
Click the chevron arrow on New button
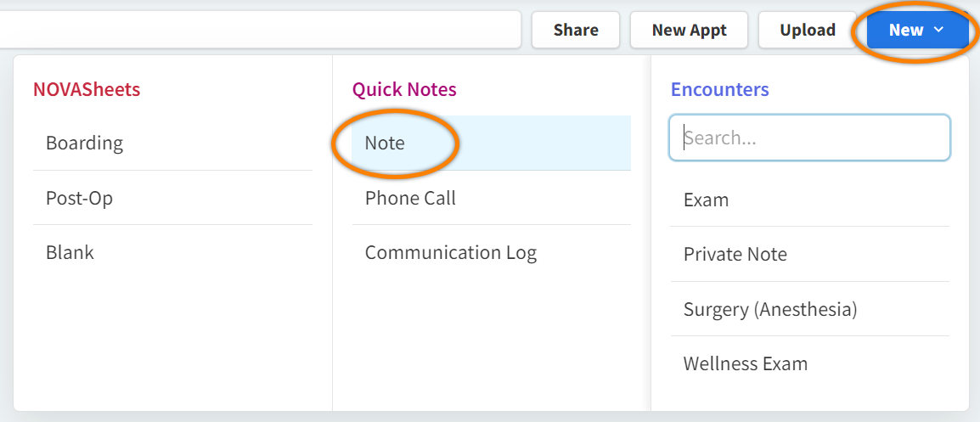pos(938,30)
